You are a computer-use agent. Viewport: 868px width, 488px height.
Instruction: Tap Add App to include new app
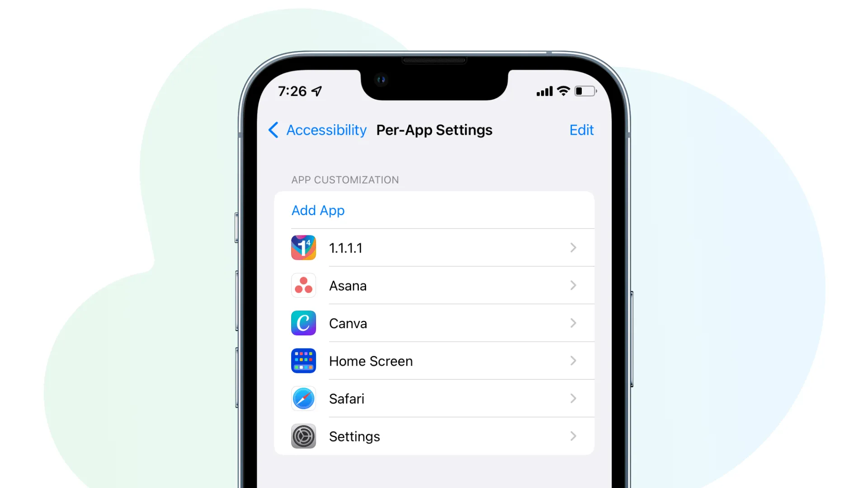point(317,210)
